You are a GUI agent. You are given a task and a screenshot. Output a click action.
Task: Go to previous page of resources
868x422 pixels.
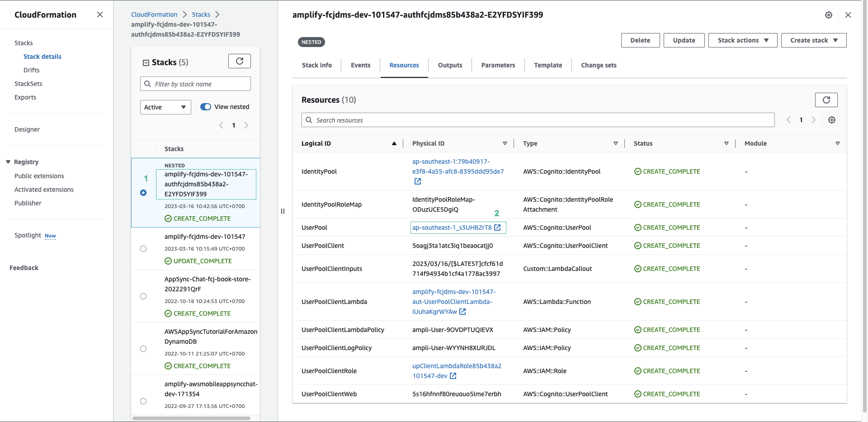tap(788, 120)
